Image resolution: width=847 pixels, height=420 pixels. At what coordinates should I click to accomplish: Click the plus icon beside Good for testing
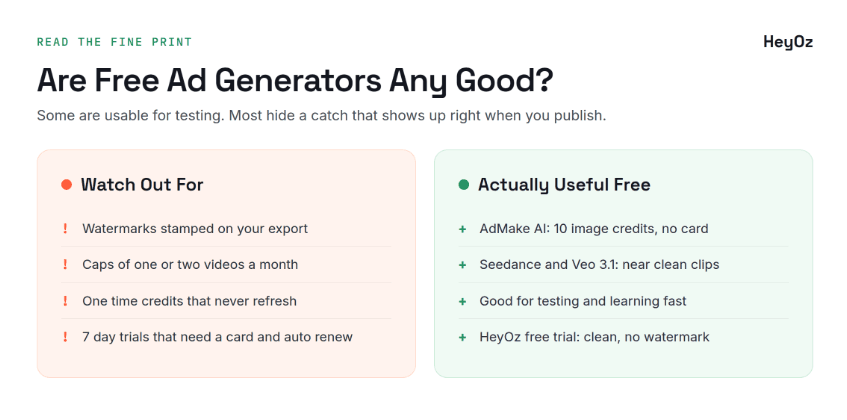click(x=462, y=301)
